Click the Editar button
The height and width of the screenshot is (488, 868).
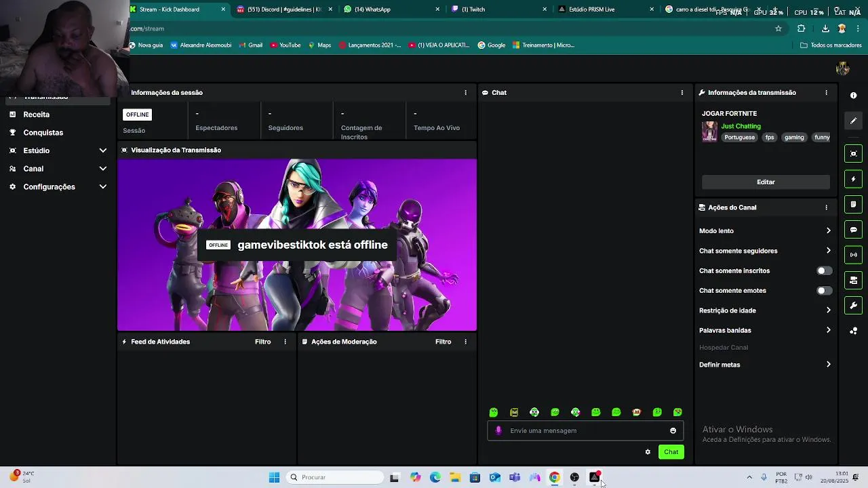coord(766,182)
